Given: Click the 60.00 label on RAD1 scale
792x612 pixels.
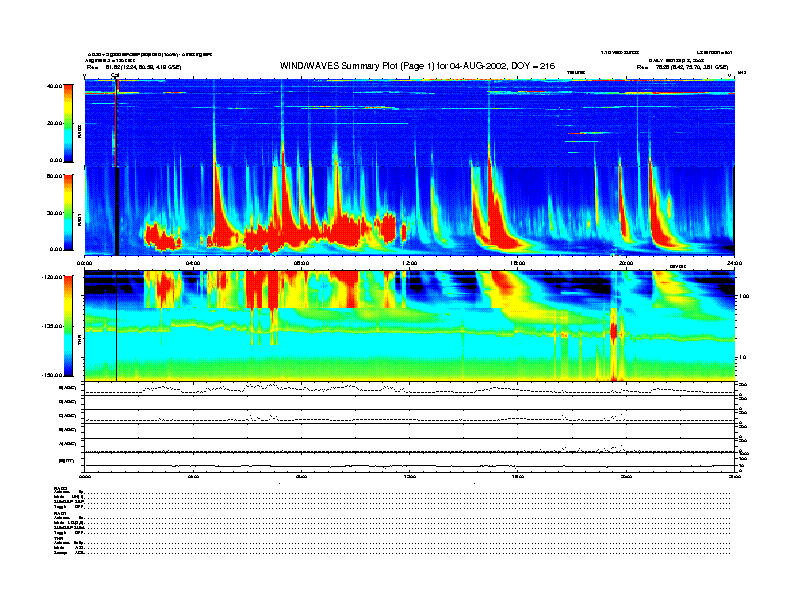Looking at the screenshot, I should pyautogui.click(x=54, y=176).
